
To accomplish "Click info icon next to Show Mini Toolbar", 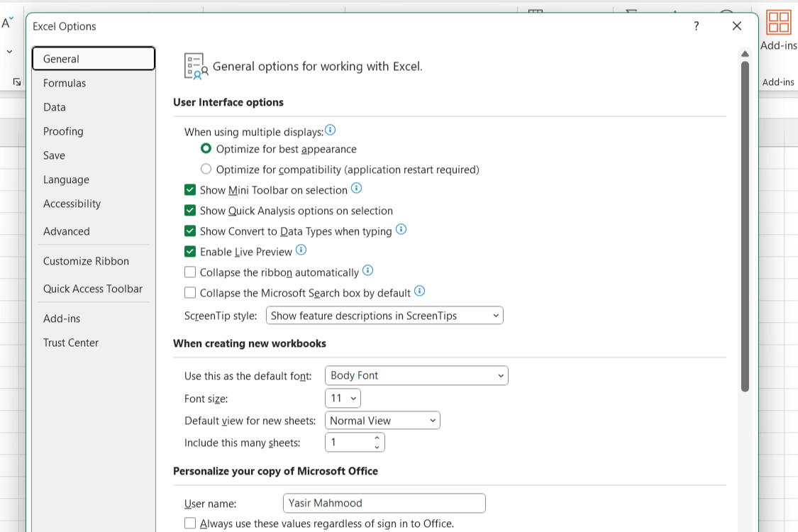I will [357, 189].
